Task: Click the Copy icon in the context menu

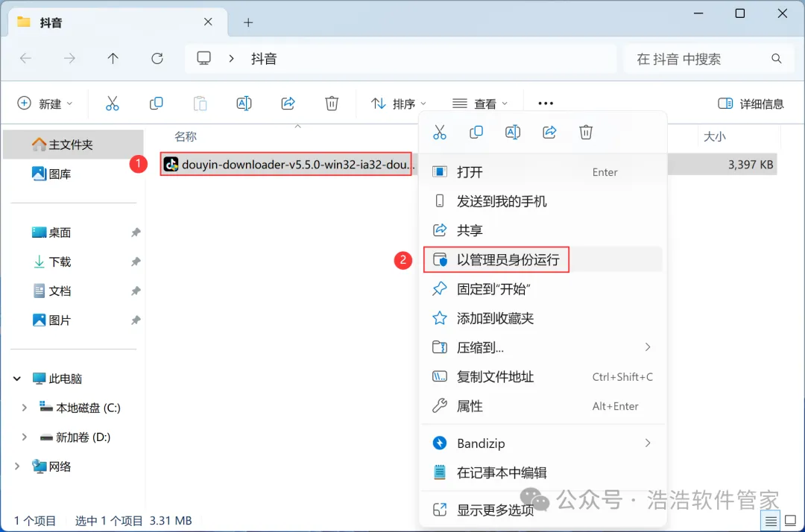Action: pos(476,133)
